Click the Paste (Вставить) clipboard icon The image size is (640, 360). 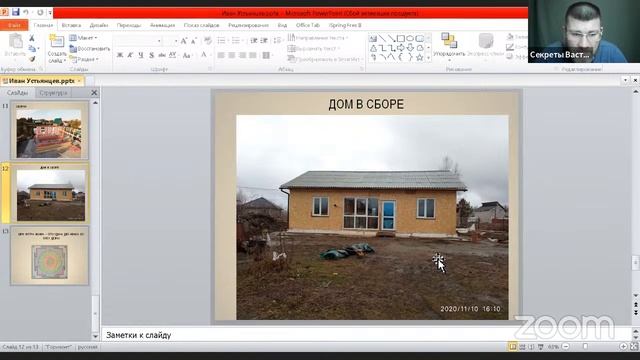click(16, 41)
